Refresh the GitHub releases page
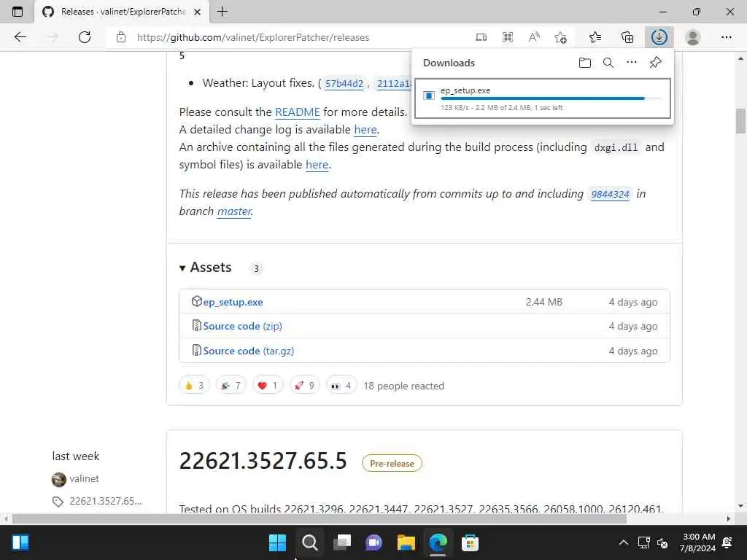Viewport: 747px width, 560px height. (x=85, y=37)
